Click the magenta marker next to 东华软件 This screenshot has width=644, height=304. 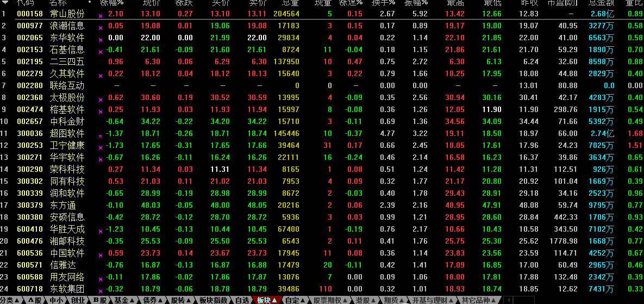tap(101, 40)
